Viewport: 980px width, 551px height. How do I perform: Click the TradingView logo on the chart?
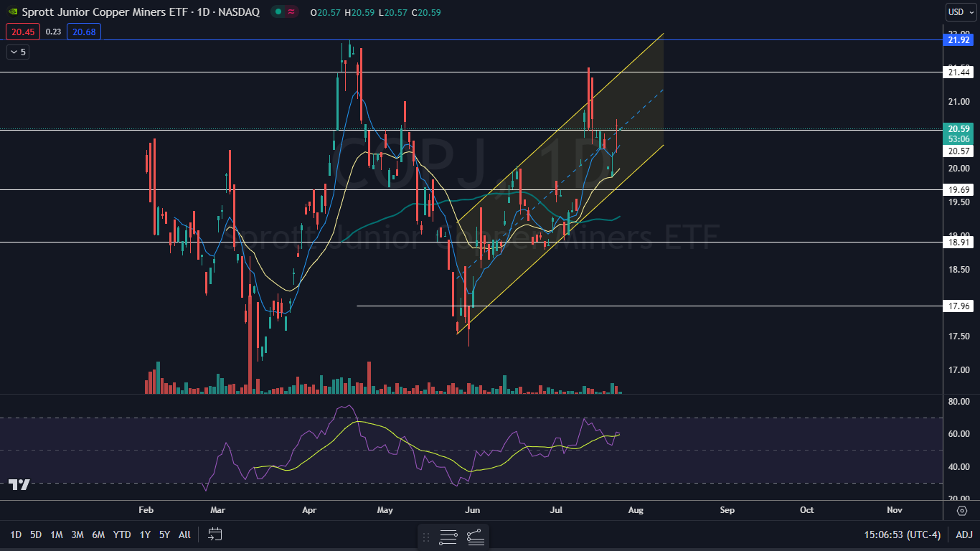coord(19,485)
